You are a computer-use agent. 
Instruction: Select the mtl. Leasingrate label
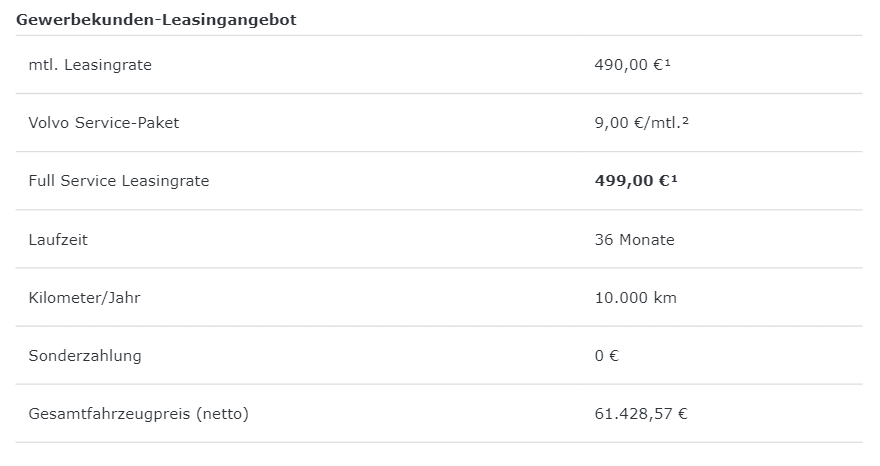(x=90, y=65)
